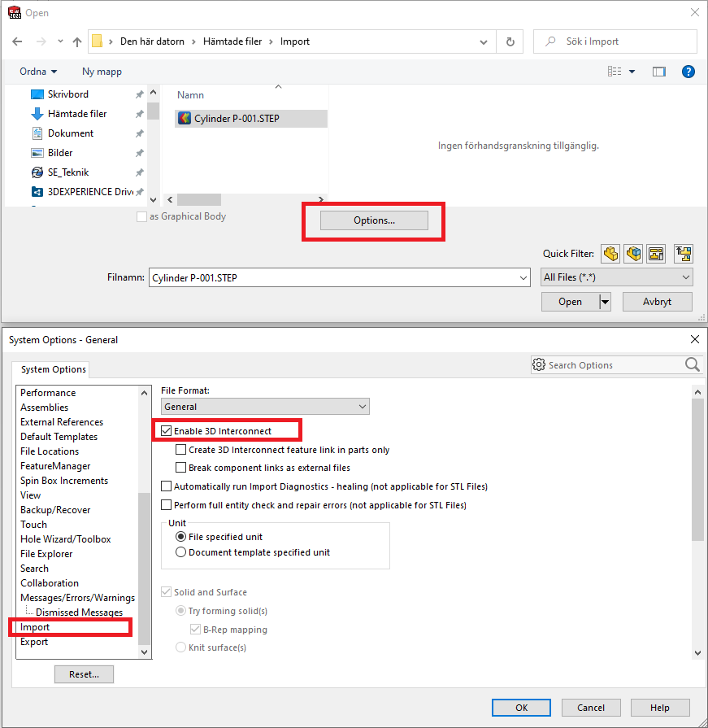Open the File Format dropdown
The image size is (708, 728).
point(265,406)
